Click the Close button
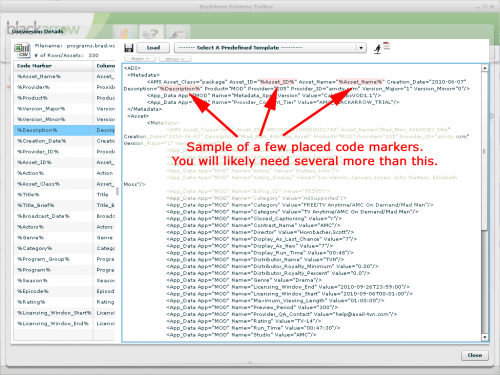The image size is (500, 375). [475, 355]
